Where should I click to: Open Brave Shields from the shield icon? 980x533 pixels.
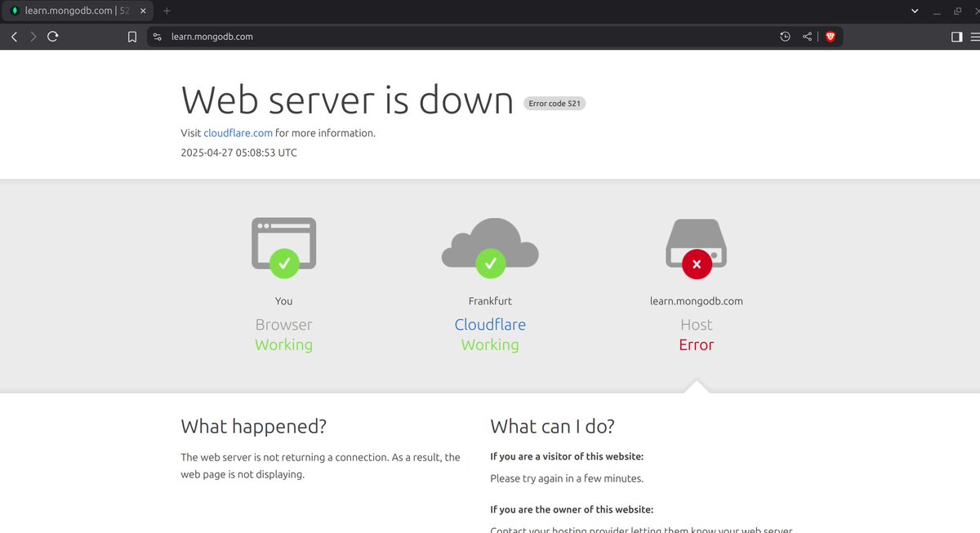point(831,36)
